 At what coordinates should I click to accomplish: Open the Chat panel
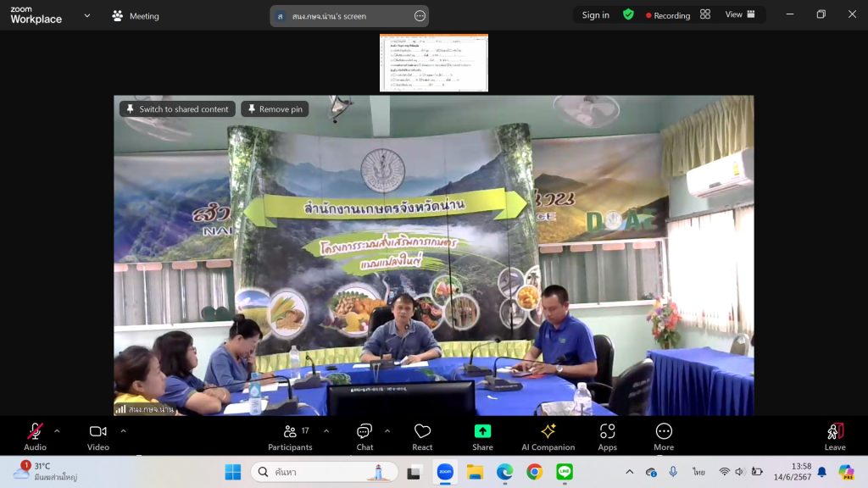coord(364,435)
